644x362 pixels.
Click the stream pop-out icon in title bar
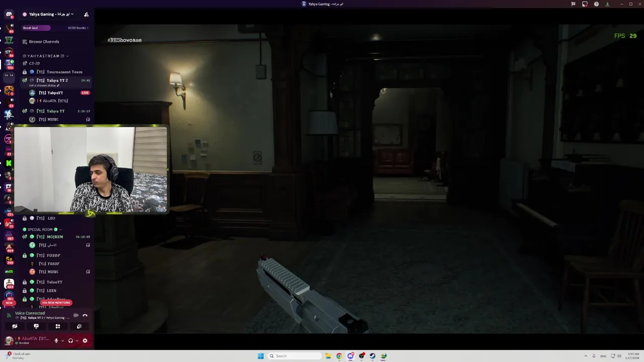[585, 4]
